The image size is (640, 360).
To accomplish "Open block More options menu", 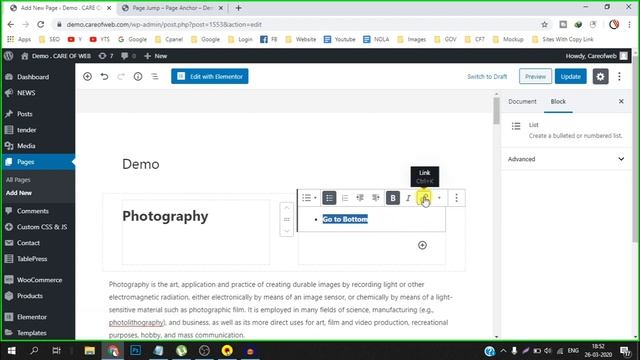I will coord(456,198).
